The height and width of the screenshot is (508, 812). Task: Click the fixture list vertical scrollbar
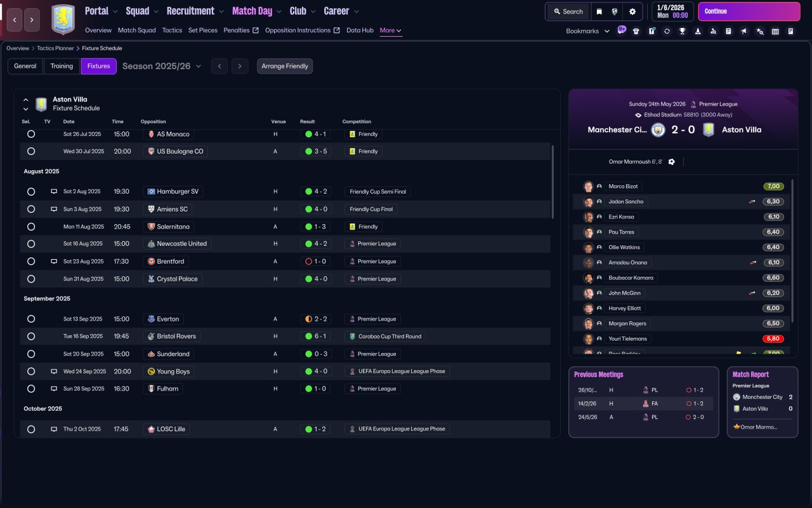pyautogui.click(x=553, y=181)
